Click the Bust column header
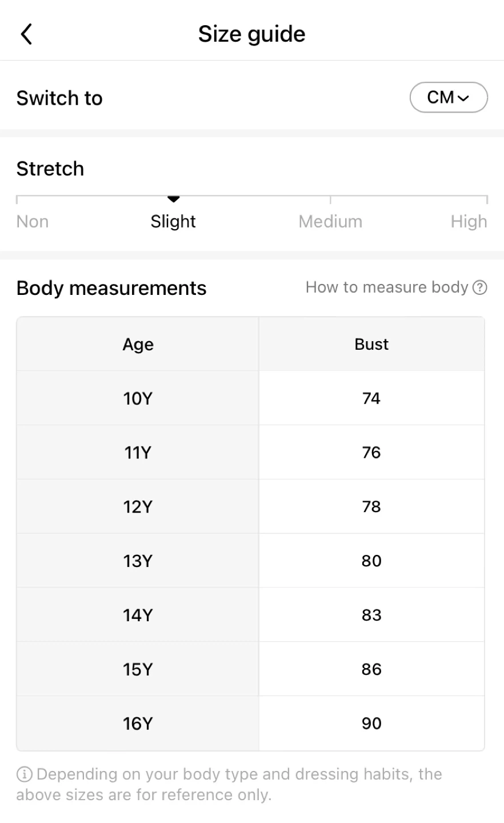The width and height of the screenshot is (504, 823). [371, 344]
